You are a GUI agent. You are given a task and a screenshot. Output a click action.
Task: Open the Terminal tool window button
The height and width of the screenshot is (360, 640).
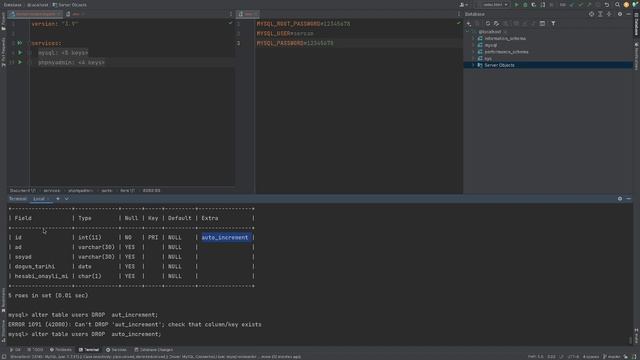(89, 350)
